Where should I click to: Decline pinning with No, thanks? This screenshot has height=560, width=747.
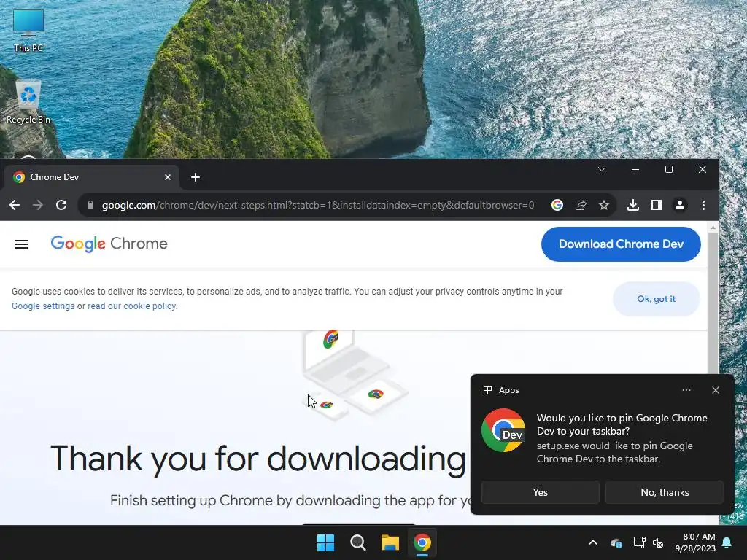click(665, 492)
